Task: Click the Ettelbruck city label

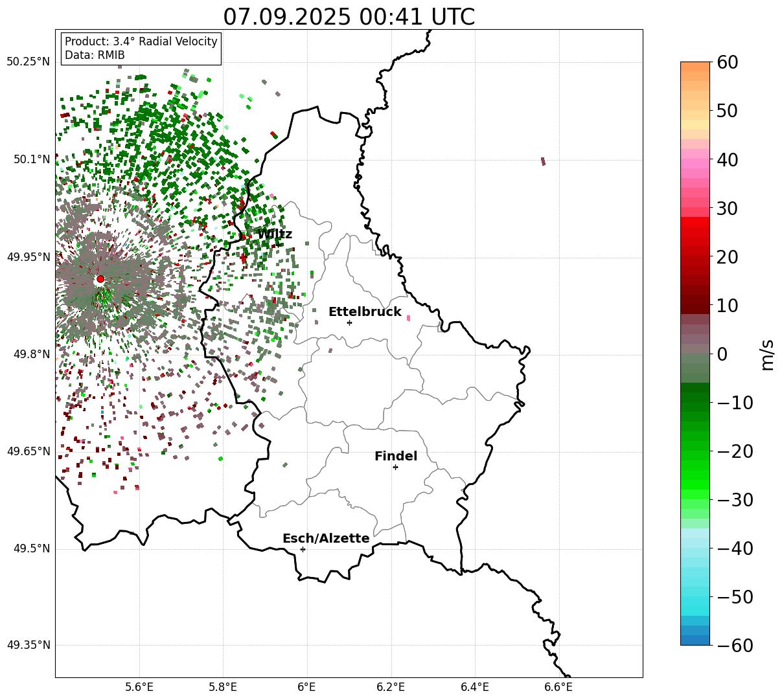Action: (x=365, y=312)
